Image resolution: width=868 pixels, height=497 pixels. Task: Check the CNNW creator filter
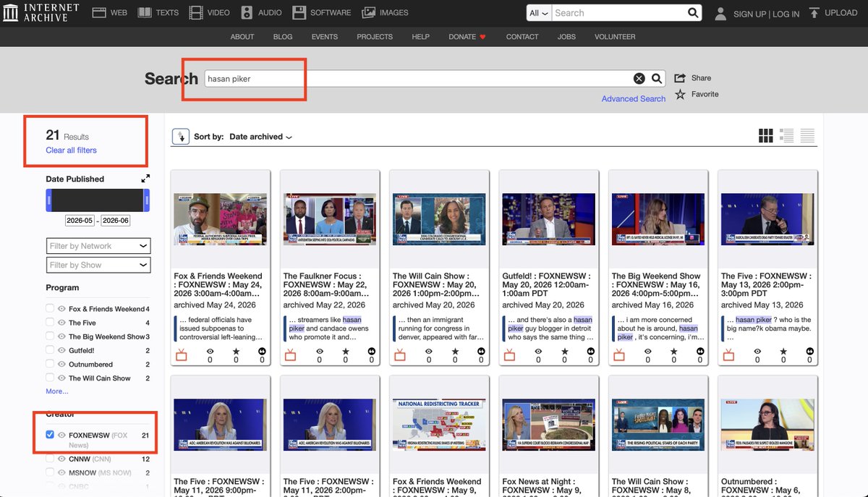[50, 459]
